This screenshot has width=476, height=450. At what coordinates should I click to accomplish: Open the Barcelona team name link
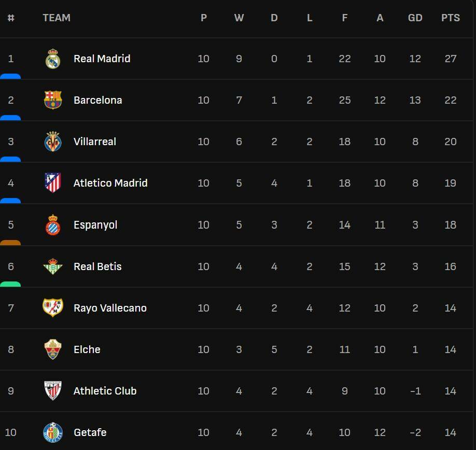[x=97, y=100]
